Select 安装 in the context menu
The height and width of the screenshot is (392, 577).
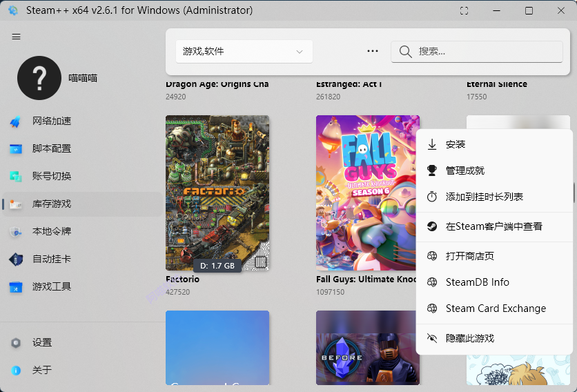click(494, 144)
